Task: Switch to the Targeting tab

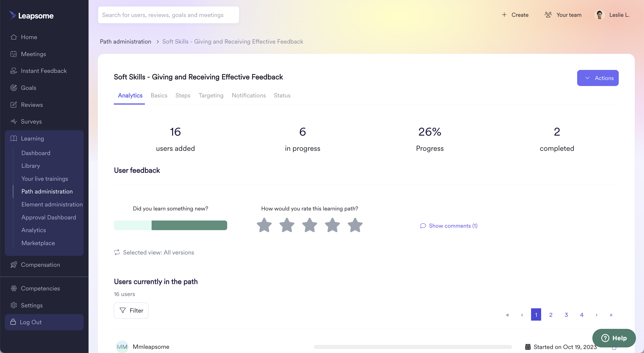Action: [211, 95]
